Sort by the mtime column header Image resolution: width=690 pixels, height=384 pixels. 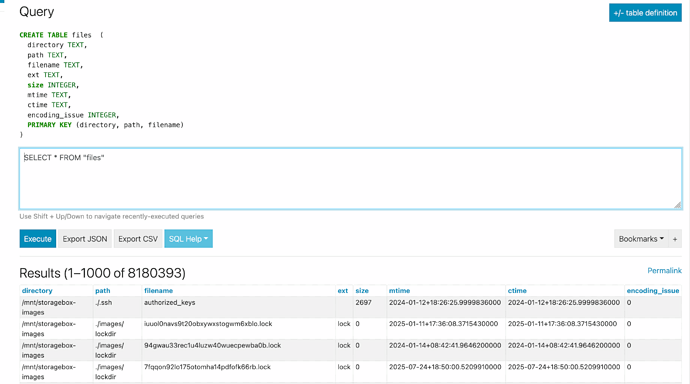pyautogui.click(x=399, y=290)
